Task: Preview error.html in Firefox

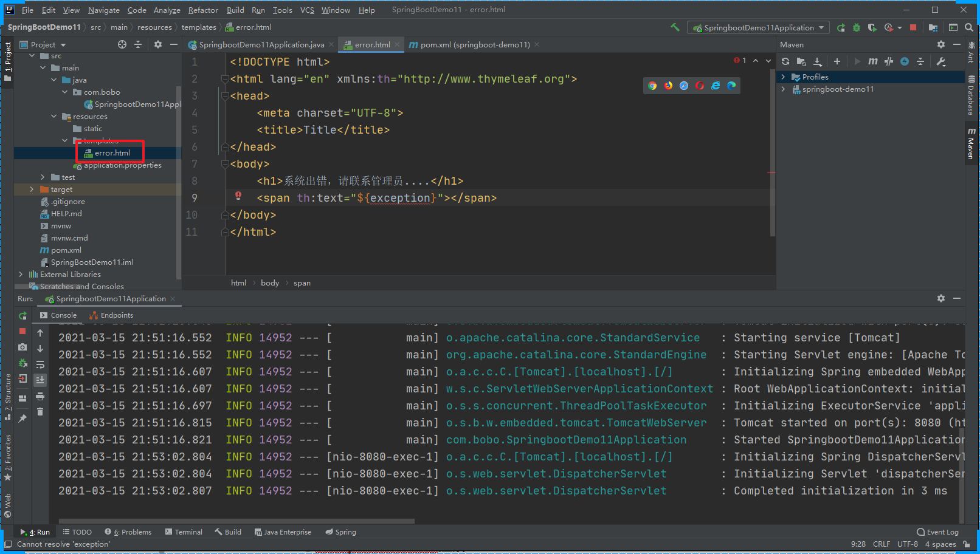Action: click(668, 86)
